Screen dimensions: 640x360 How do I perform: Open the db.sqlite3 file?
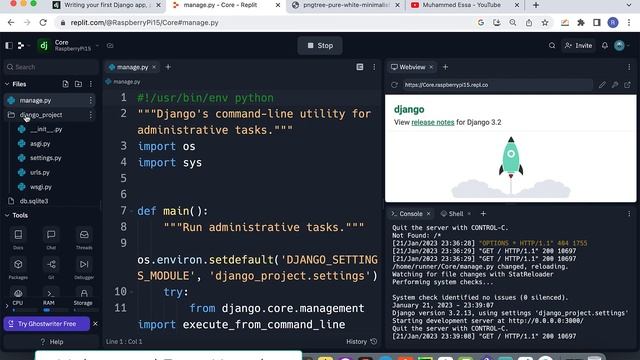(x=34, y=201)
